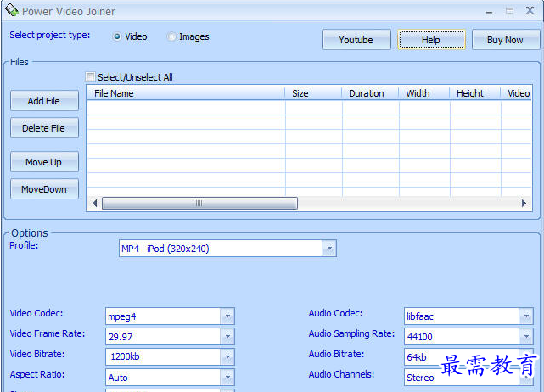Click the file list left scroll arrow
The height and width of the screenshot is (392, 544).
pyautogui.click(x=95, y=203)
